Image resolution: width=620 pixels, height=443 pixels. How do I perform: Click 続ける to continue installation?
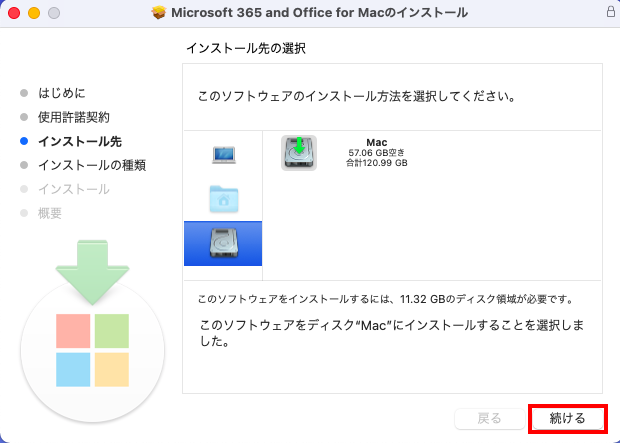coord(567,418)
